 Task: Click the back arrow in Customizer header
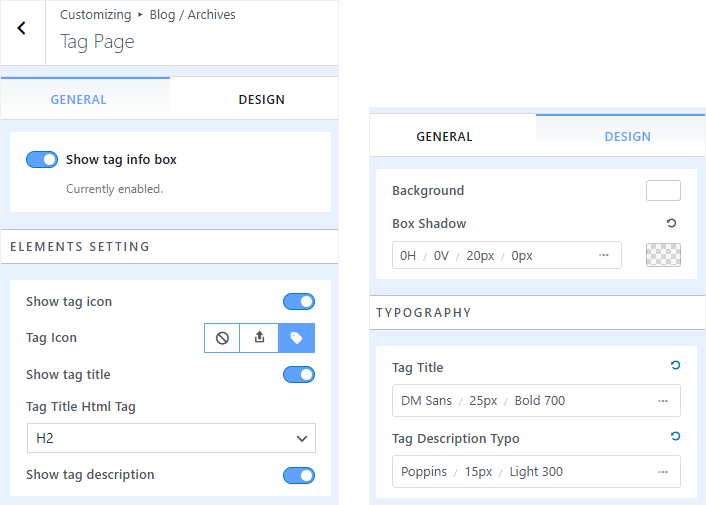(x=22, y=29)
